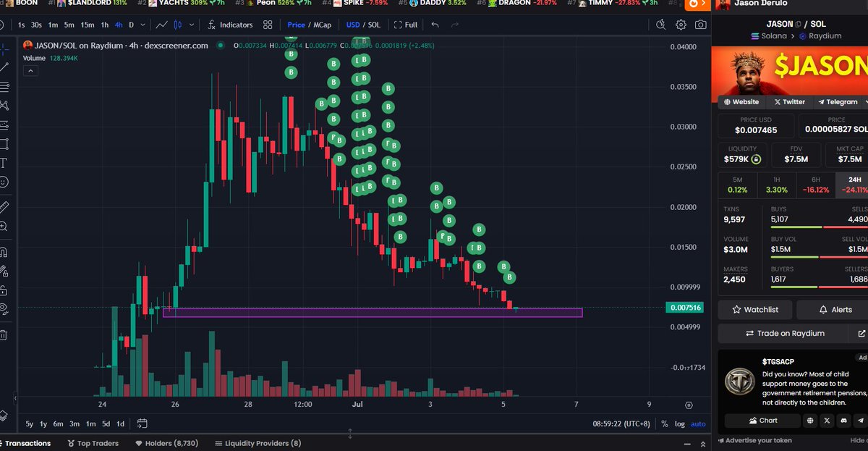Toggle auto scale
This screenshot has width=868, height=451.
tap(698, 423)
